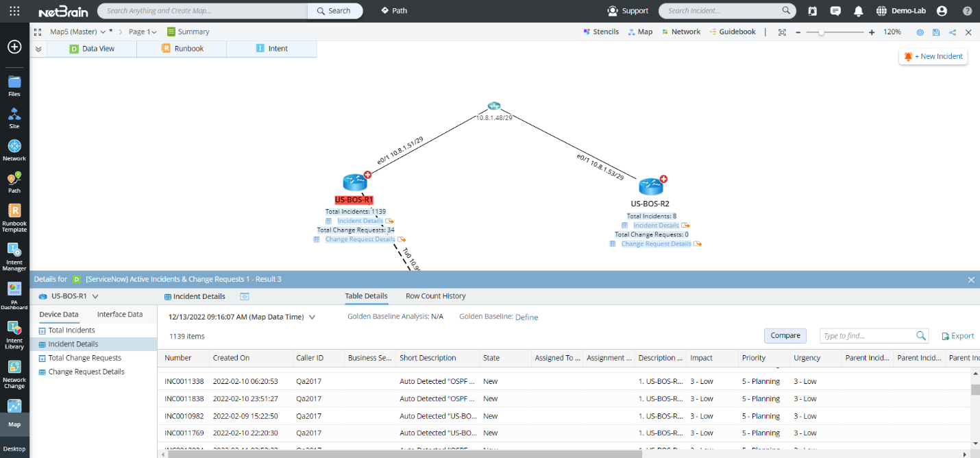This screenshot has height=458, width=980.
Task: Open the apps grid menu icon
Action: point(14,11)
